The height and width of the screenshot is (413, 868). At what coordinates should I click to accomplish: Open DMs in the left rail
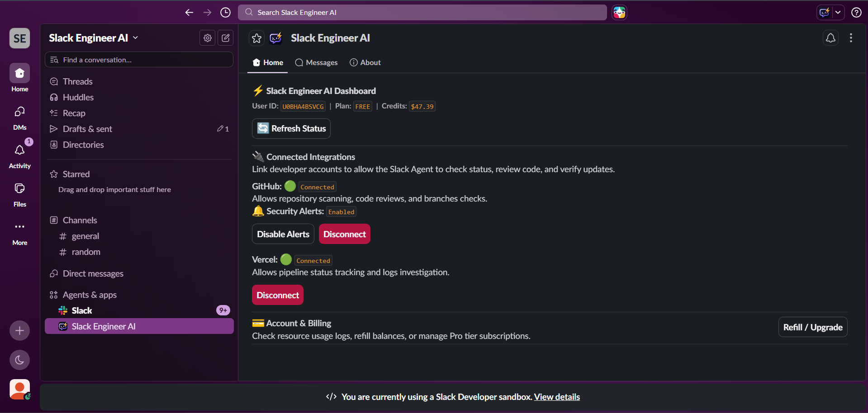pos(20,117)
